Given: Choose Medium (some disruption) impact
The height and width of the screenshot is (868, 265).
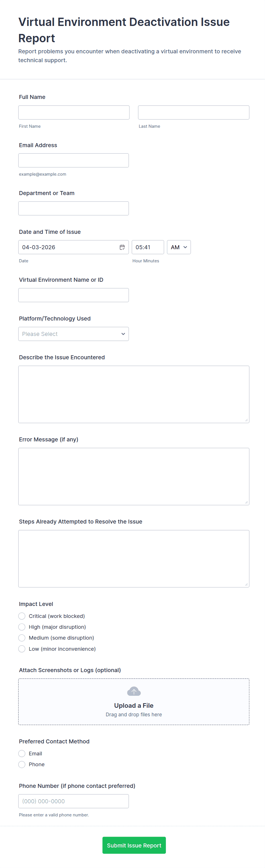Looking at the screenshot, I should tap(22, 638).
